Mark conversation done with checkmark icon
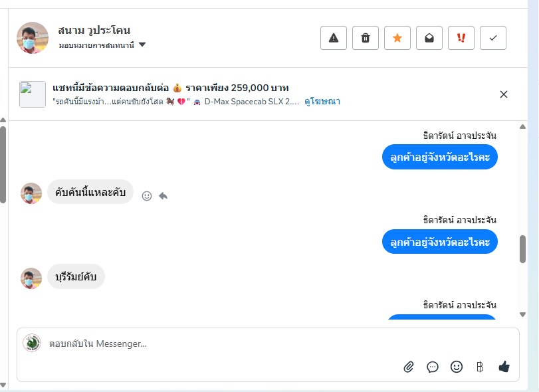The height and width of the screenshot is (392, 539). tap(493, 38)
